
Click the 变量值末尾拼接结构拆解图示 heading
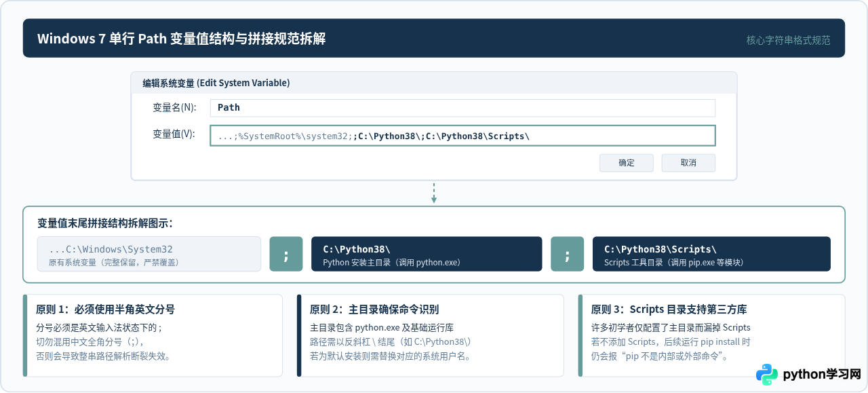105,223
